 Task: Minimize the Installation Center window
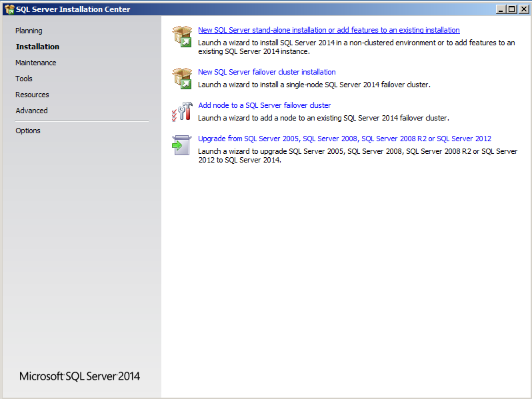tap(500, 9)
